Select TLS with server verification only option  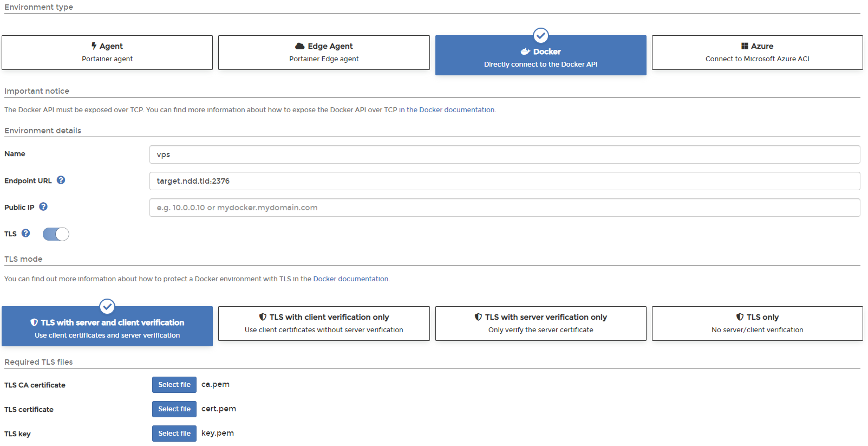(540, 324)
